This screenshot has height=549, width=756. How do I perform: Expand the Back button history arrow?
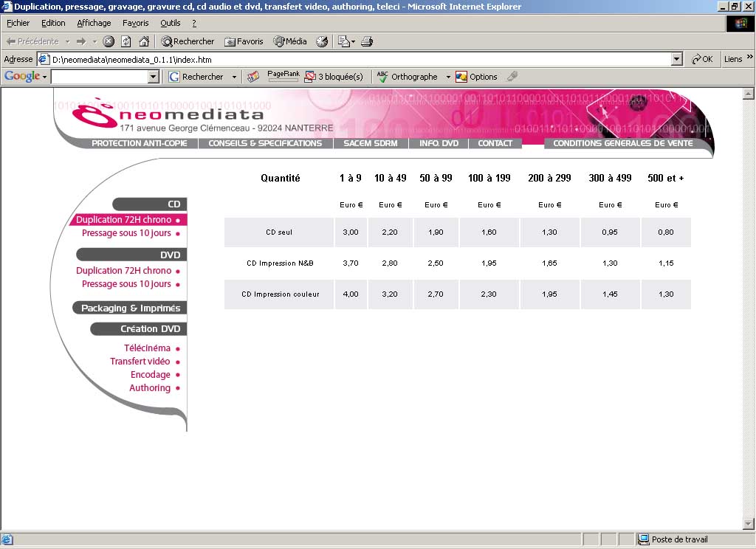click(x=67, y=41)
